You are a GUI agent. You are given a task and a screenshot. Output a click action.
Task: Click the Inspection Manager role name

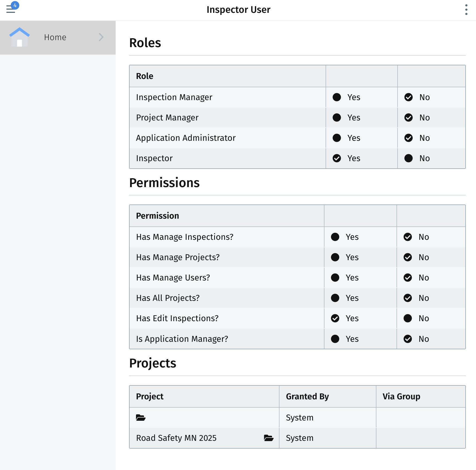(174, 97)
